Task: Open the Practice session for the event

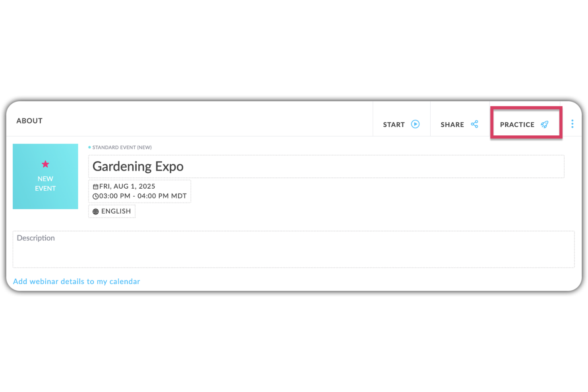Action: point(517,124)
